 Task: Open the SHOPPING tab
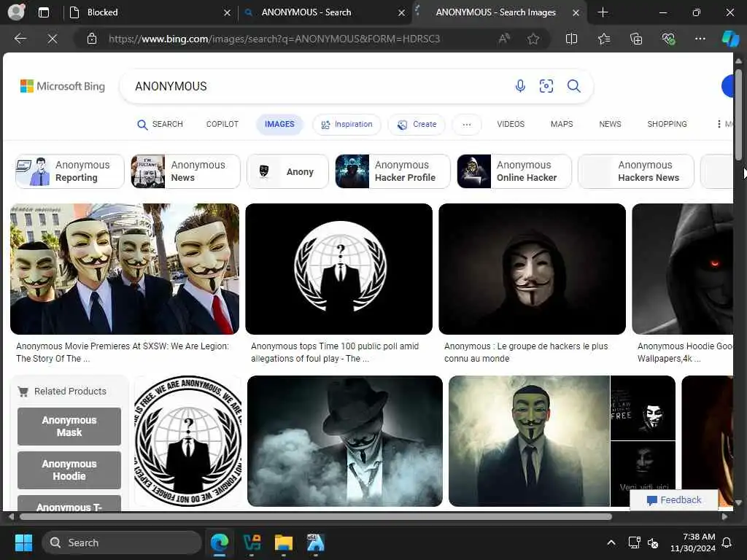click(667, 124)
